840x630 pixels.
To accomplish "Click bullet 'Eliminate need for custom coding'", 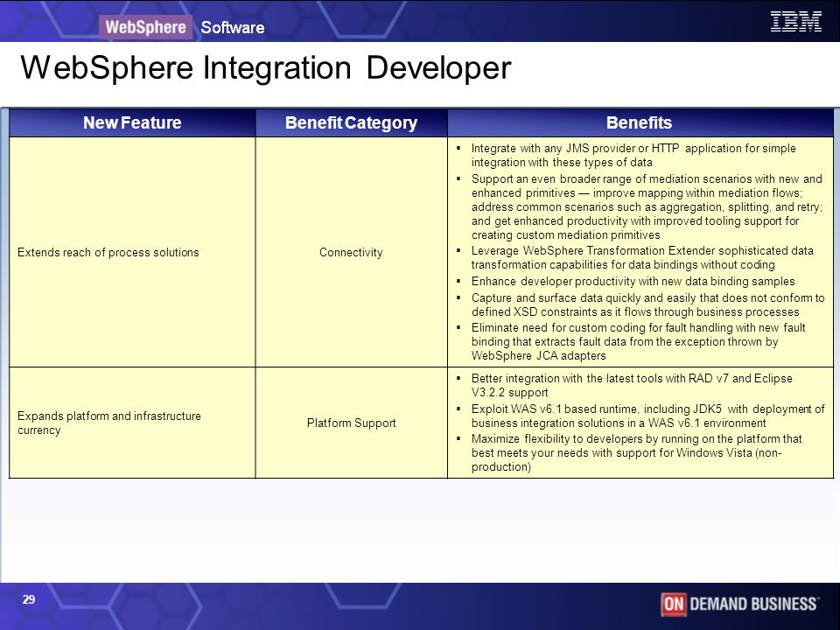I will pyautogui.click(x=638, y=341).
